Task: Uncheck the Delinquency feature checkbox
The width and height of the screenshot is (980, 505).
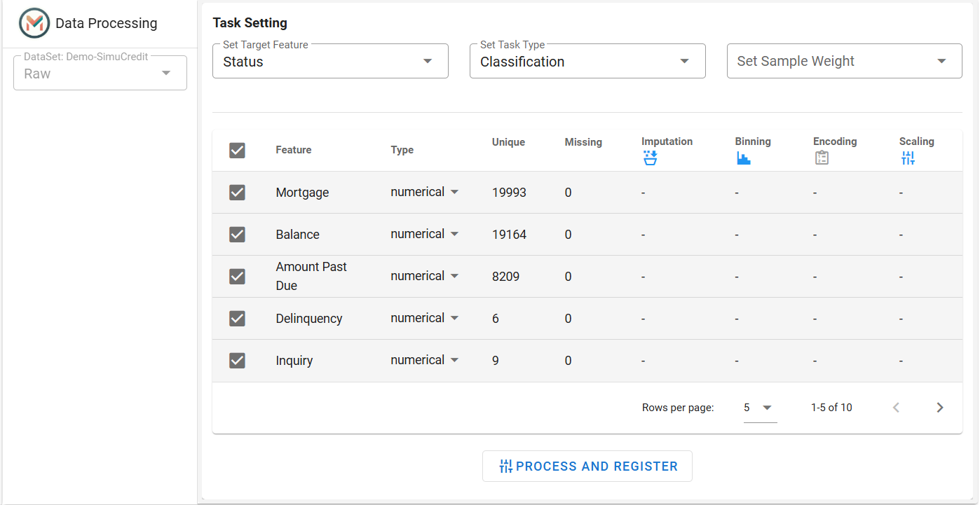Action: pos(237,319)
